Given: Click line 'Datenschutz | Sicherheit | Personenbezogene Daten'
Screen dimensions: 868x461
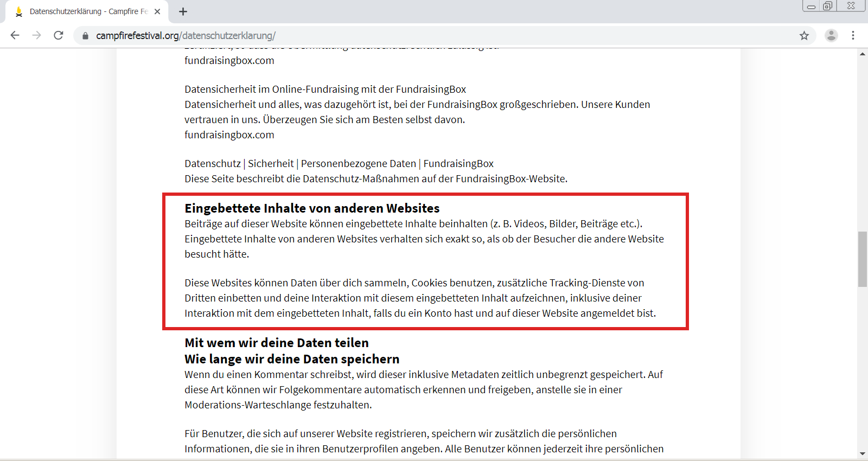Looking at the screenshot, I should pos(339,164).
